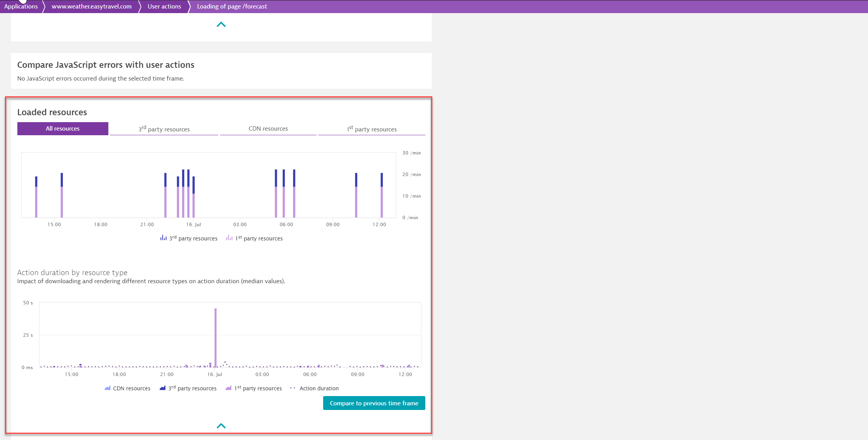868x440 pixels.
Task: Click the CDN resources tab icon
Action: pyautogui.click(x=268, y=129)
